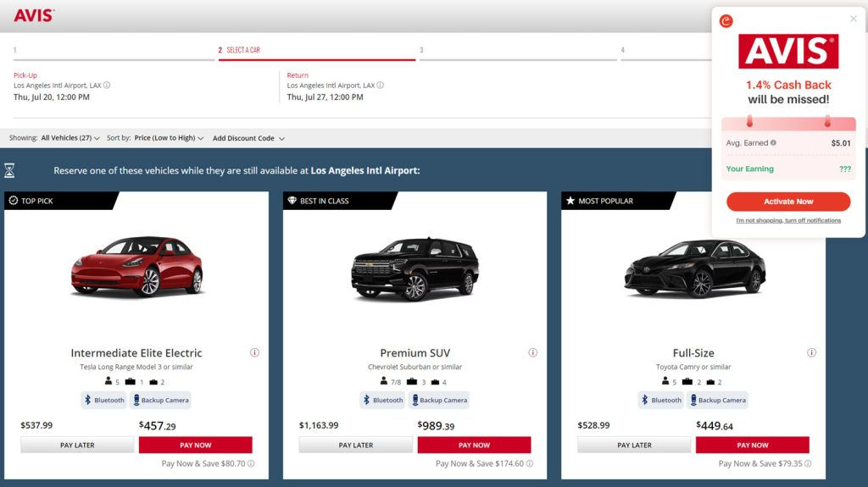The image size is (868, 487).
Task: Expand Add Discount Code dropdown
Action: click(x=248, y=138)
